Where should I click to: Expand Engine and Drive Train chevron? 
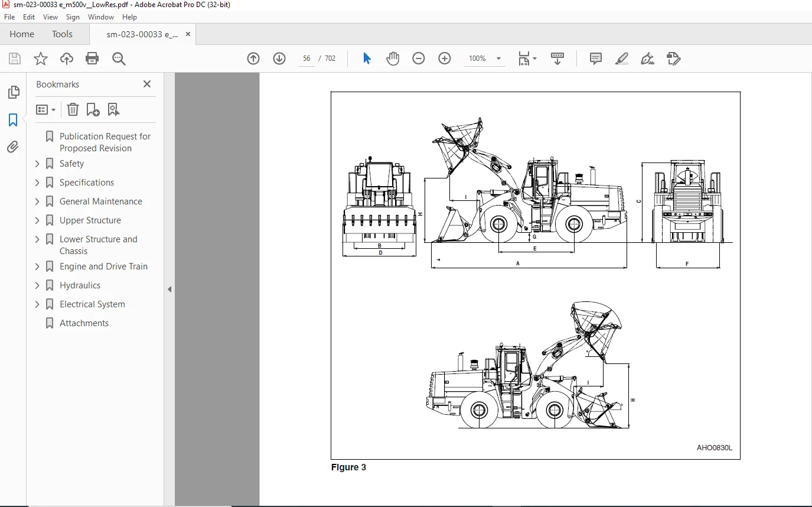[x=37, y=266]
